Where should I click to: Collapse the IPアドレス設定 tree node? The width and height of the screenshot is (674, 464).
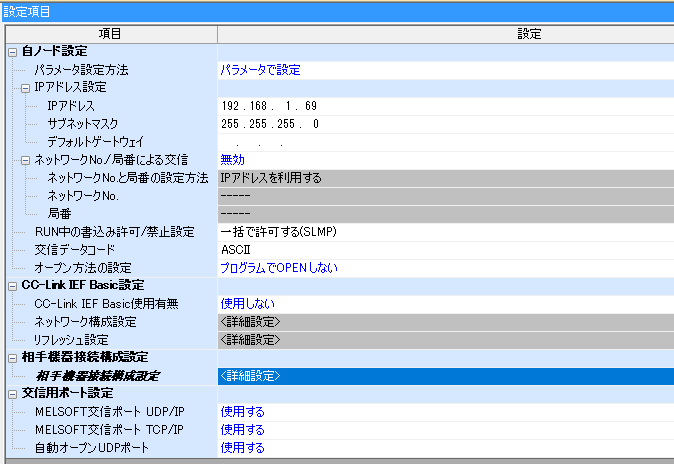(26, 88)
